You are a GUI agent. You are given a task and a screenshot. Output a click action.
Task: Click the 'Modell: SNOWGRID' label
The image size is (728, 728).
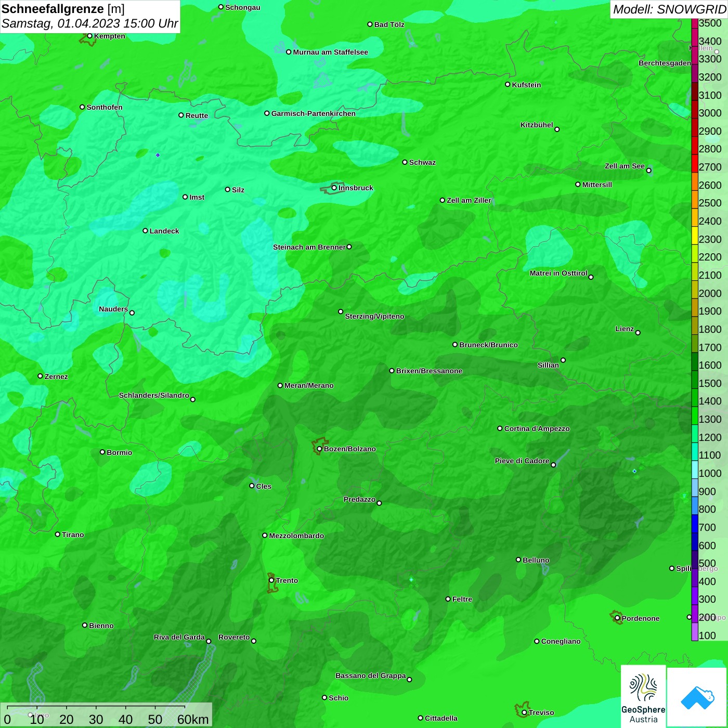pyautogui.click(x=669, y=9)
